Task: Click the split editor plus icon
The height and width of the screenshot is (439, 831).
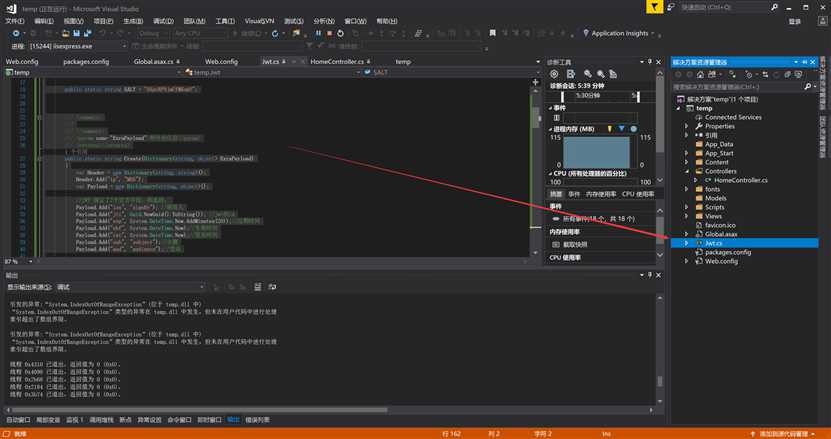Action: click(x=535, y=82)
